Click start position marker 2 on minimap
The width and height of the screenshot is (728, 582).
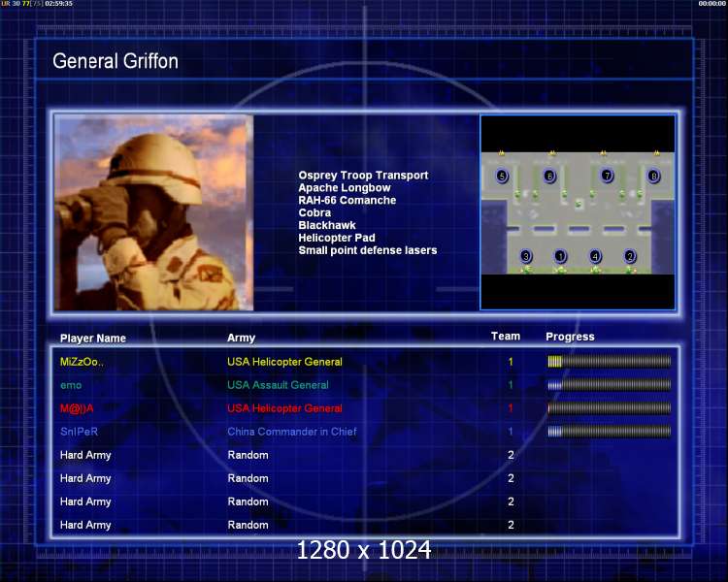pos(630,256)
